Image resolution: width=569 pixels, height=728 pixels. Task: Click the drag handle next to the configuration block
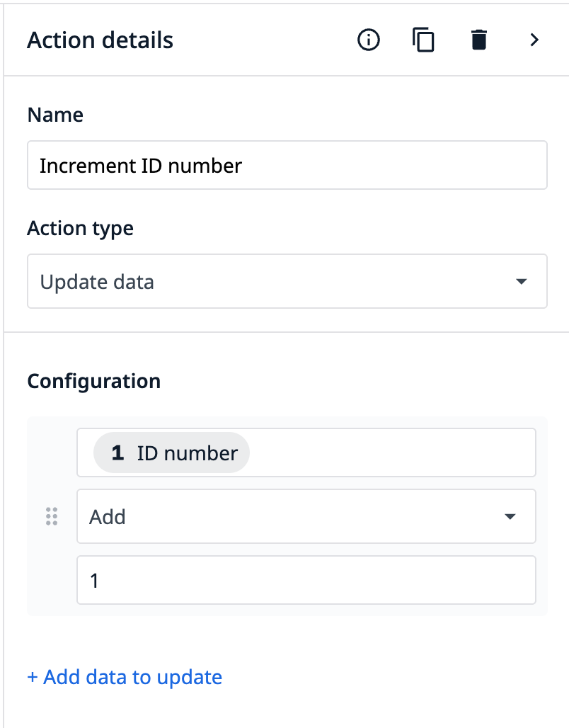(x=51, y=516)
